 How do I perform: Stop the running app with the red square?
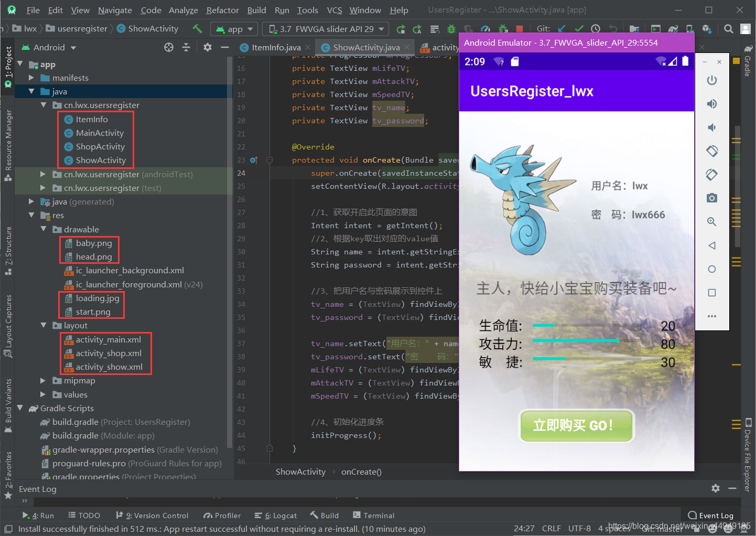coord(519,29)
